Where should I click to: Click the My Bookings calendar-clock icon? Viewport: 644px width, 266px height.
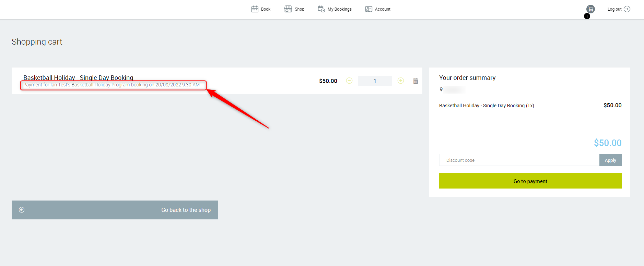(321, 9)
